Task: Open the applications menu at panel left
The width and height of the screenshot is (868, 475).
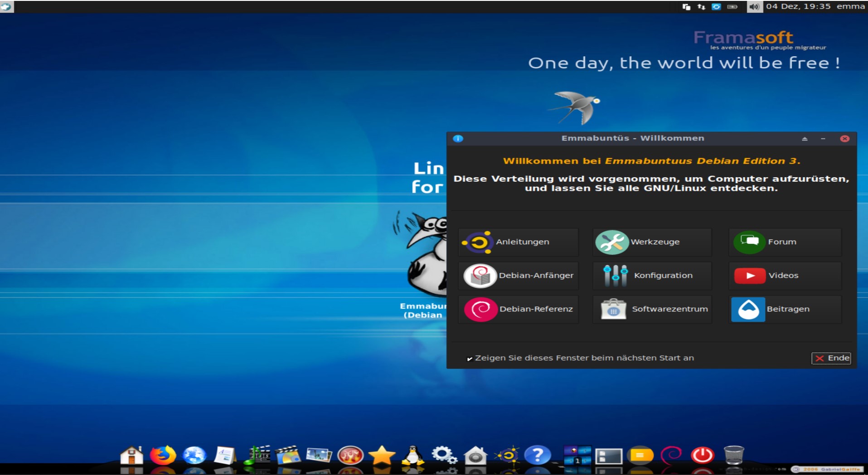Action: pyautogui.click(x=6, y=6)
